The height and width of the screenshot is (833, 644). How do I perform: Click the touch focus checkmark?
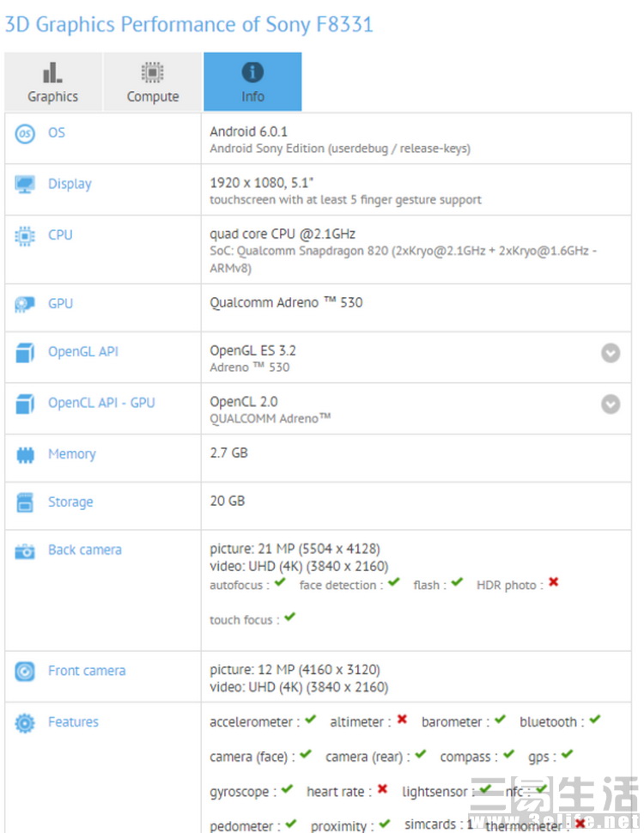click(x=289, y=617)
